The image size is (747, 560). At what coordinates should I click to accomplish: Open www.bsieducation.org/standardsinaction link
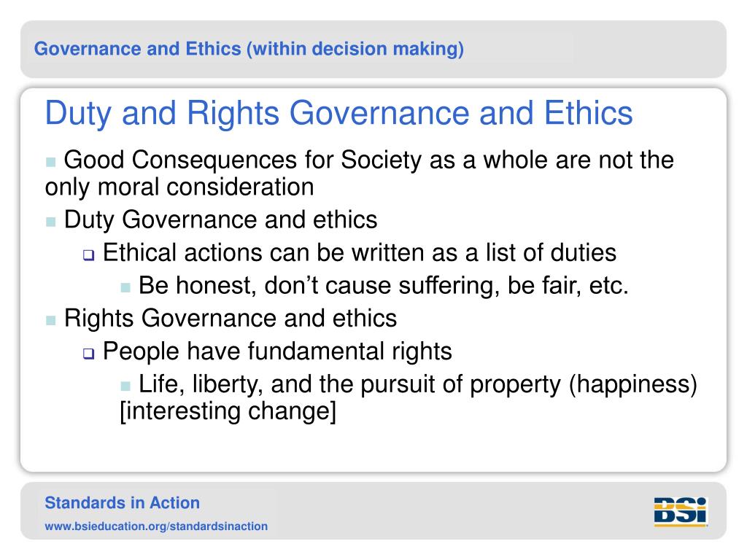[156, 526]
